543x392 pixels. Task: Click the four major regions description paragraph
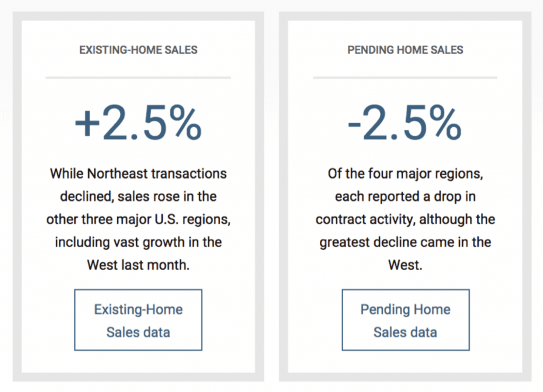point(405,219)
